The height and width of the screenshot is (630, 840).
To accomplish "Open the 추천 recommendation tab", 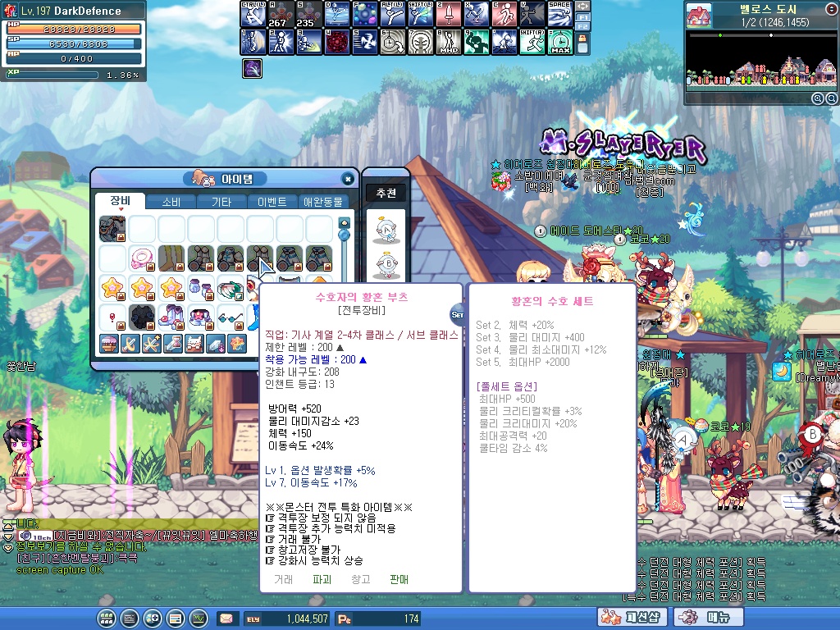I will (386, 193).
